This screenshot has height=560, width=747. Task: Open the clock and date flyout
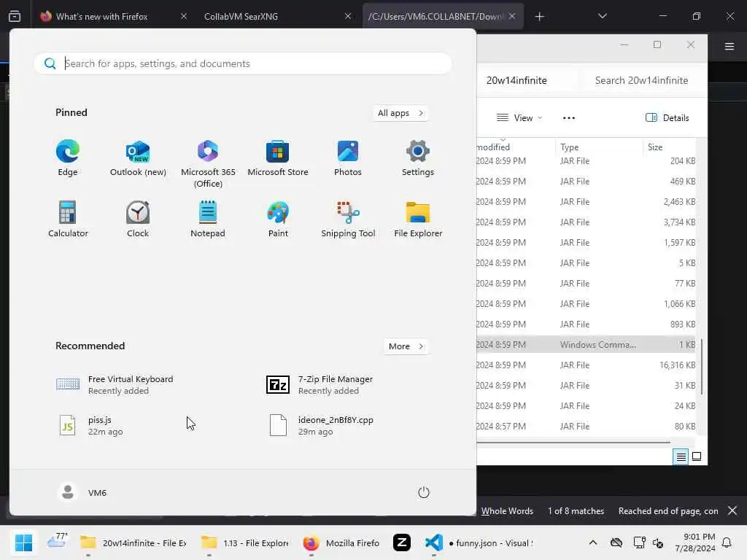point(695,542)
